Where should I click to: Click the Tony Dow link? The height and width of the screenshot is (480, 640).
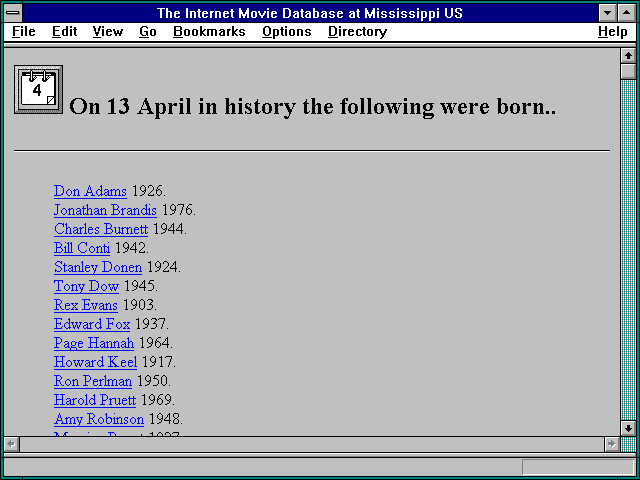[87, 286]
